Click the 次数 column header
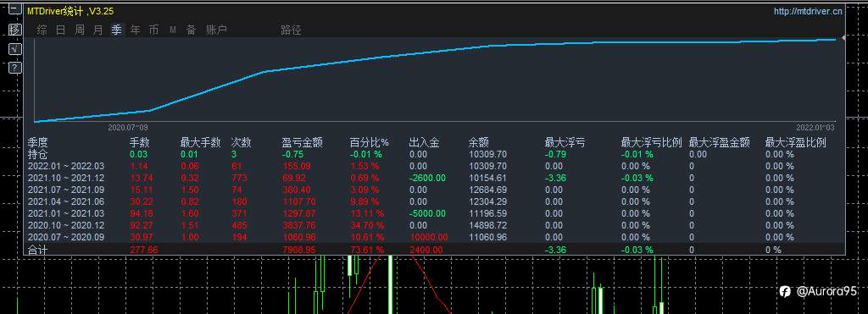 point(242,143)
